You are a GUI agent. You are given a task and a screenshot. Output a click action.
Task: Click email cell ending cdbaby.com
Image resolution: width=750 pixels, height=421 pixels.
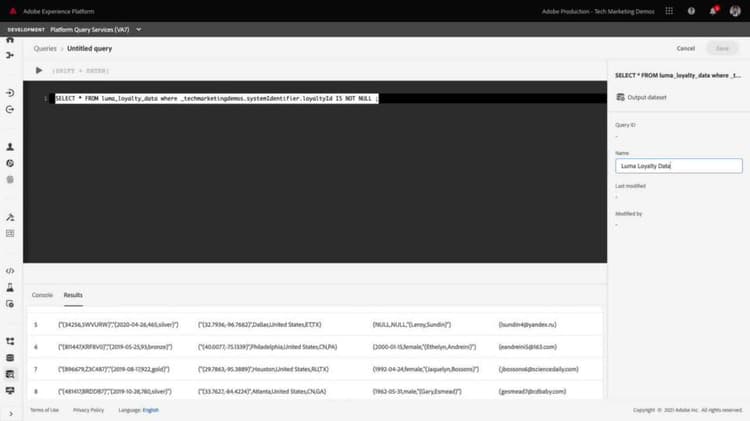pyautogui.click(x=532, y=391)
